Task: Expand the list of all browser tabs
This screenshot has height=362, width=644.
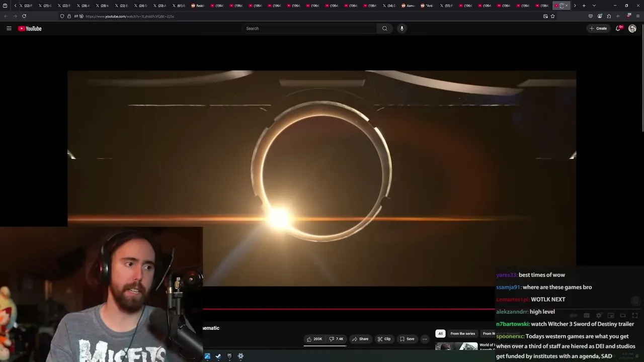Action: pyautogui.click(x=594, y=6)
